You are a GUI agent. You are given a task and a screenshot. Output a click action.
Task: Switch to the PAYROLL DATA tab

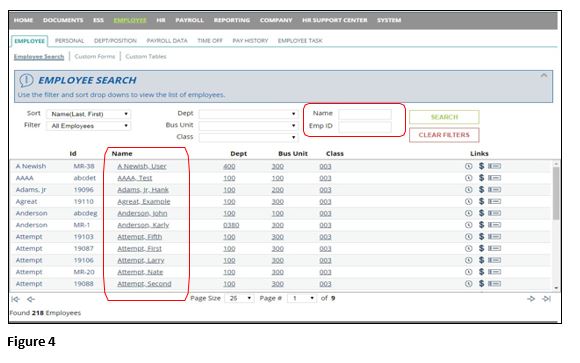coord(167,41)
